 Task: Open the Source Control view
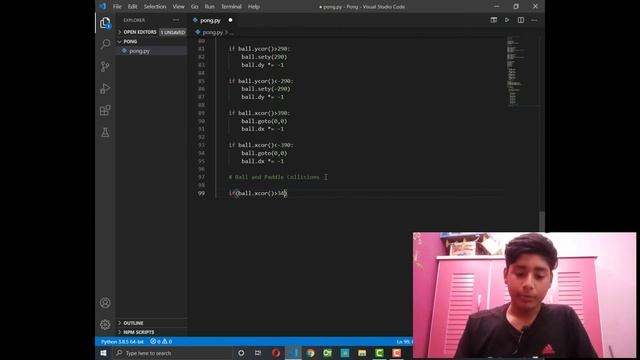(105, 66)
